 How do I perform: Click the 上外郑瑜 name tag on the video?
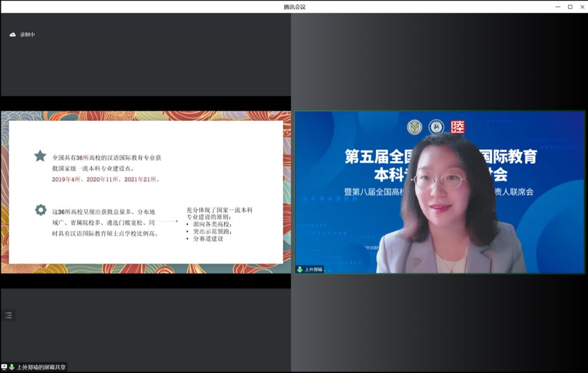(313, 270)
